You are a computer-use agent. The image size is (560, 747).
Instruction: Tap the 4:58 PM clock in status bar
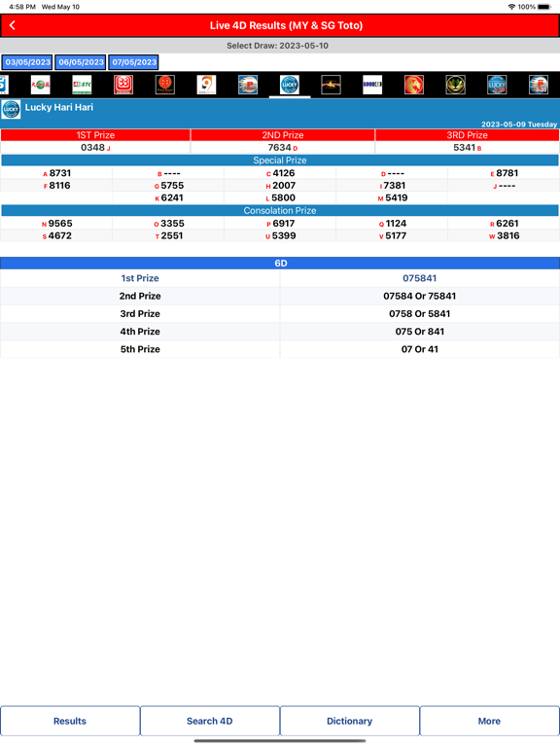click(22, 7)
